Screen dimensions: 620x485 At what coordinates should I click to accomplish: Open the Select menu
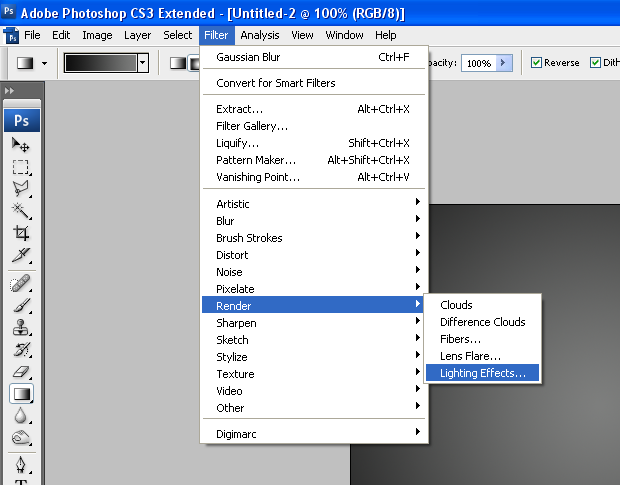(x=178, y=35)
